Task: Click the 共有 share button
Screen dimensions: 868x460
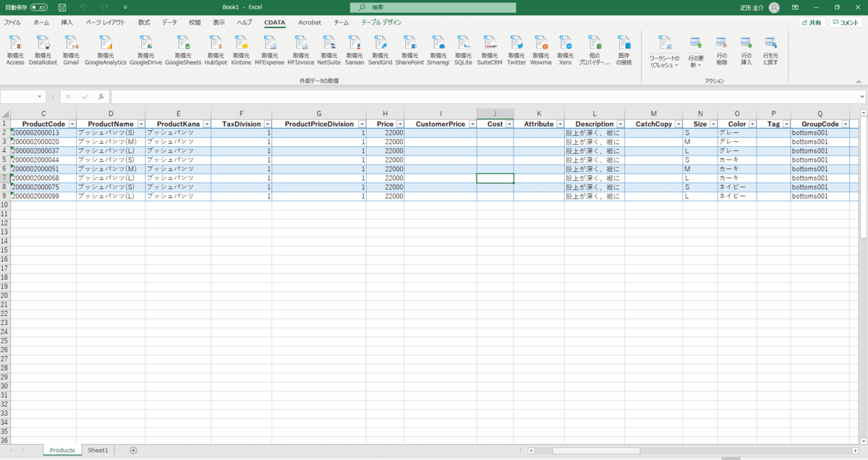Action: coord(812,22)
